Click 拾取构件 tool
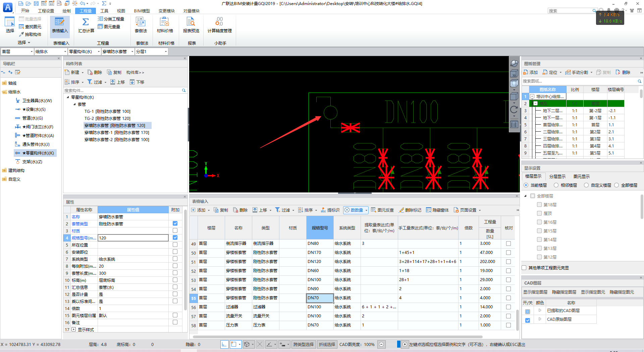The height and width of the screenshot is (352, 644). click(30, 34)
